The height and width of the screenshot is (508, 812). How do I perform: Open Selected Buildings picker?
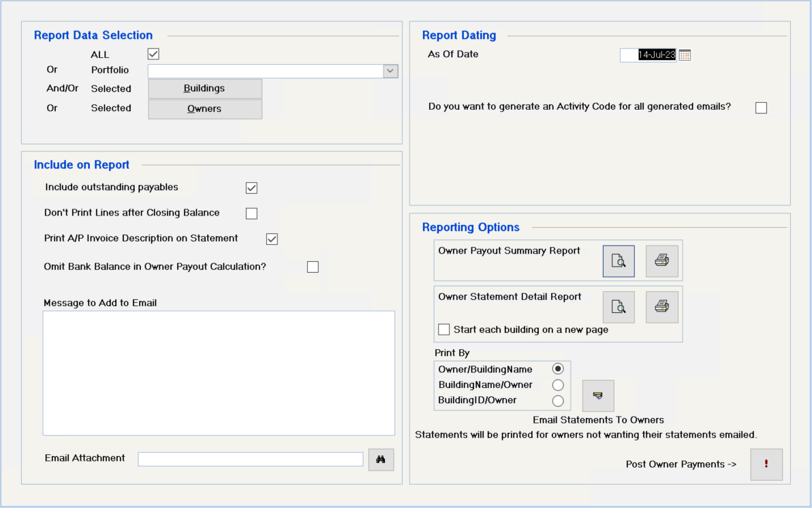point(205,89)
